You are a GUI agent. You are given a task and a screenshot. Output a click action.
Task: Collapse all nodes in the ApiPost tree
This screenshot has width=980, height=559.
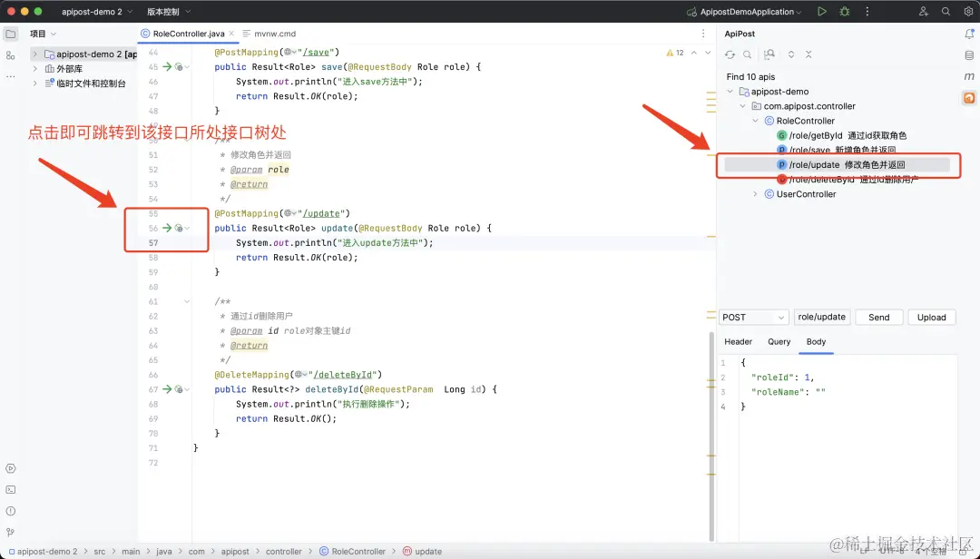coord(808,54)
